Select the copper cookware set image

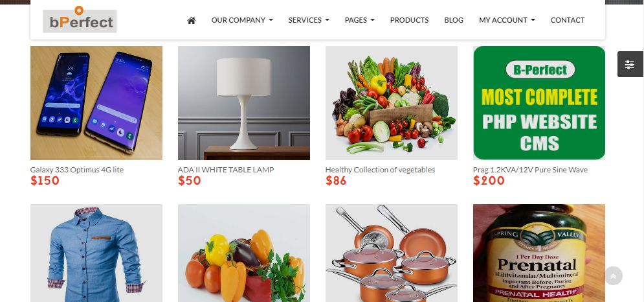coord(392,253)
